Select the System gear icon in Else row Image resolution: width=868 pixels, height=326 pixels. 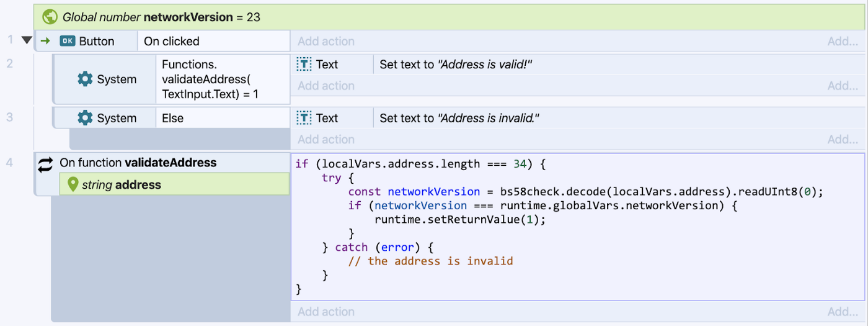point(85,118)
